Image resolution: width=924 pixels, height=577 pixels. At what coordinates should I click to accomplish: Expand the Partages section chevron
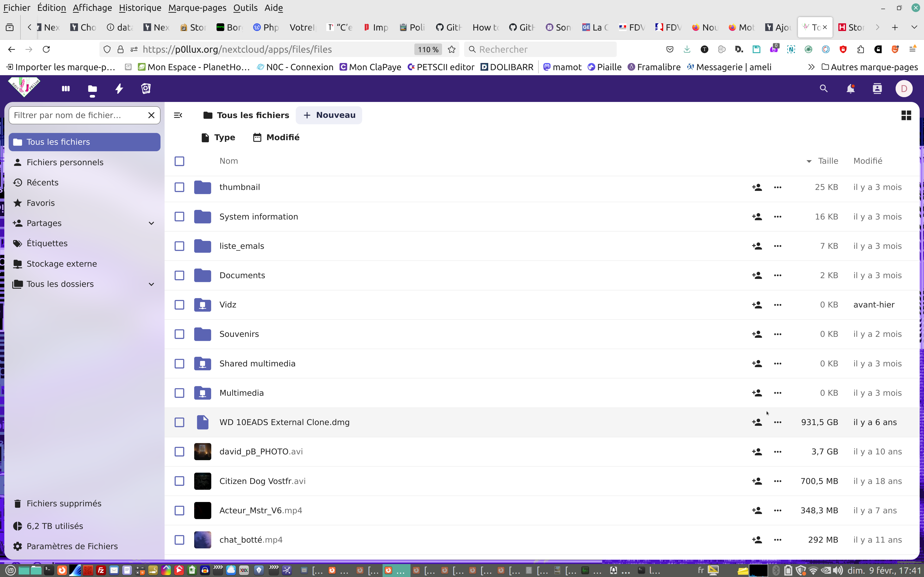(x=151, y=223)
